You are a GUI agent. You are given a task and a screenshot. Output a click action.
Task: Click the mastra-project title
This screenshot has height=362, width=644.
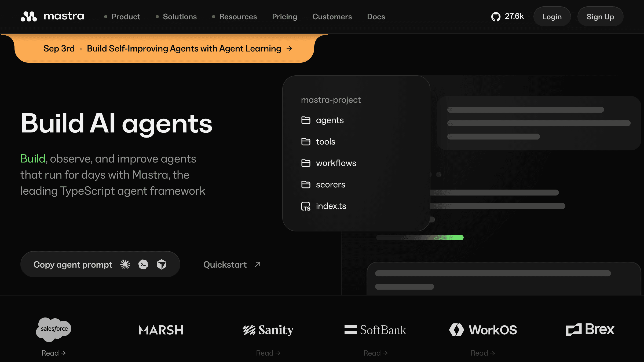pos(331,100)
